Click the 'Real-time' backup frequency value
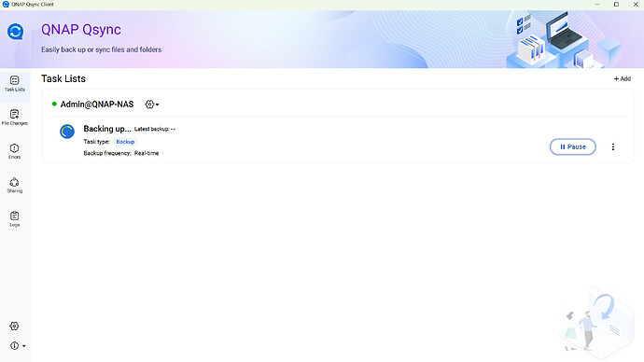The image size is (644, 362). [x=147, y=153]
